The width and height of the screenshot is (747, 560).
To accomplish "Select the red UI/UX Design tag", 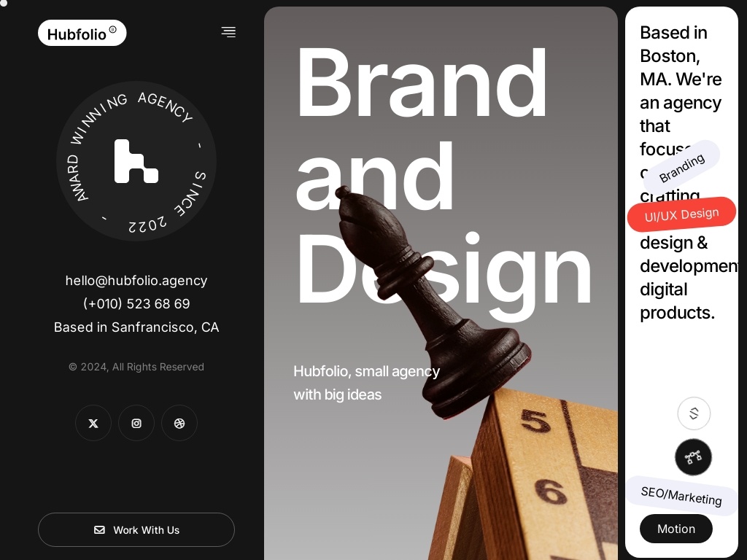I will pos(682,214).
